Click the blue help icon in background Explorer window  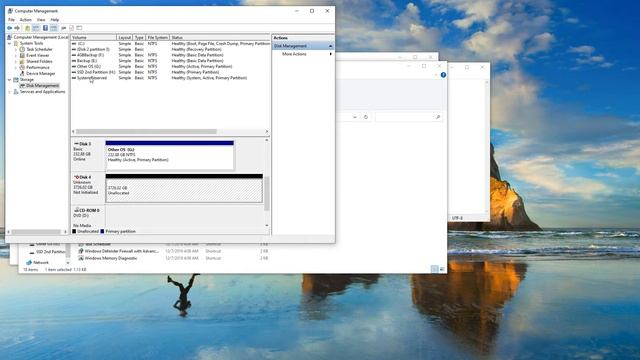click(x=443, y=75)
